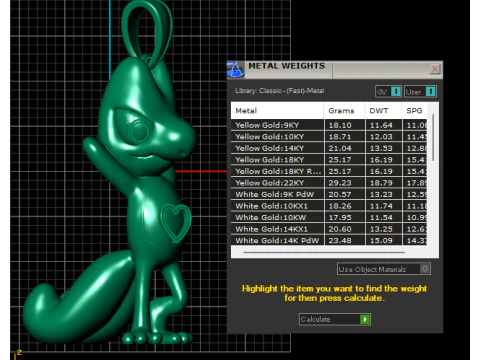Click the 11.64 DWT value

(381, 125)
